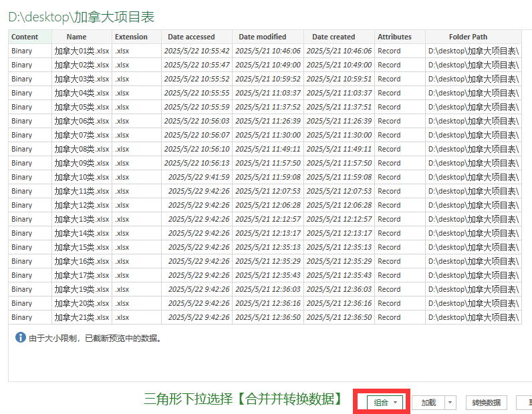Click file name 加拿大02类.xlsx
Image resolution: width=532 pixels, height=414 pixels.
pyautogui.click(x=82, y=65)
